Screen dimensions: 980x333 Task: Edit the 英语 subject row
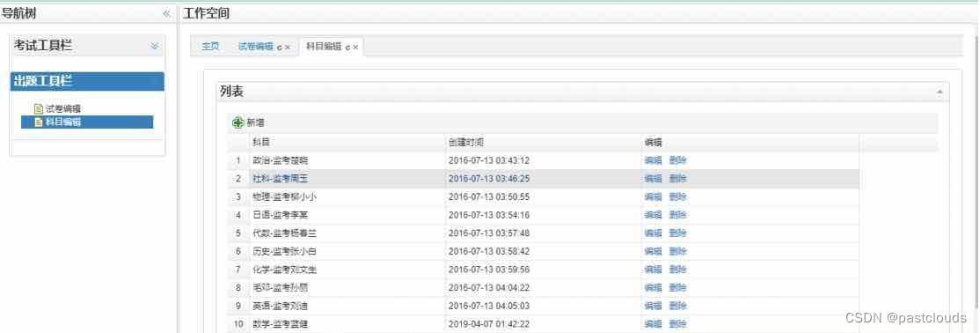[653, 306]
